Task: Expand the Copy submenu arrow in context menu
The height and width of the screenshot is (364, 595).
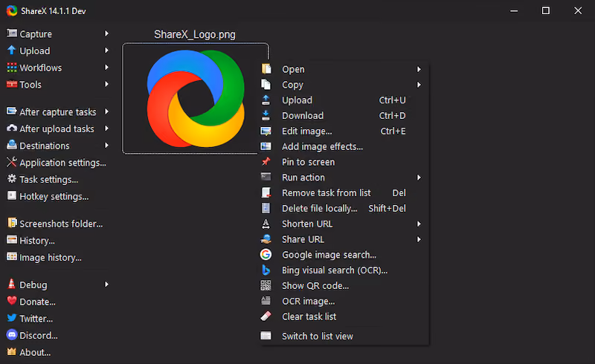Action: (x=419, y=85)
